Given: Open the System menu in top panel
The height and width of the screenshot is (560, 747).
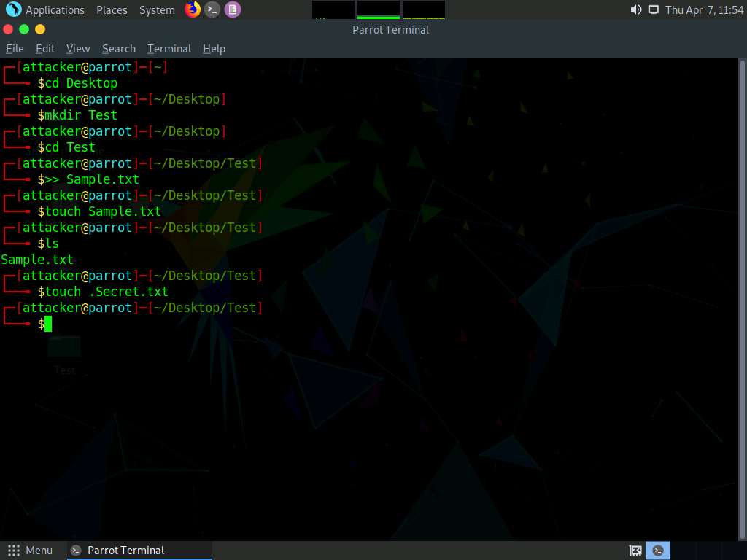Looking at the screenshot, I should point(157,10).
